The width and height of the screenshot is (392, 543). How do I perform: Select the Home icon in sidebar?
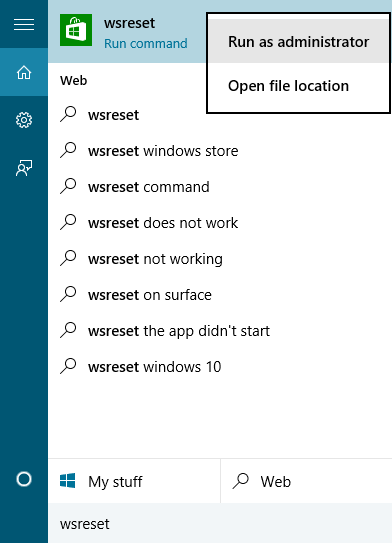click(x=24, y=72)
